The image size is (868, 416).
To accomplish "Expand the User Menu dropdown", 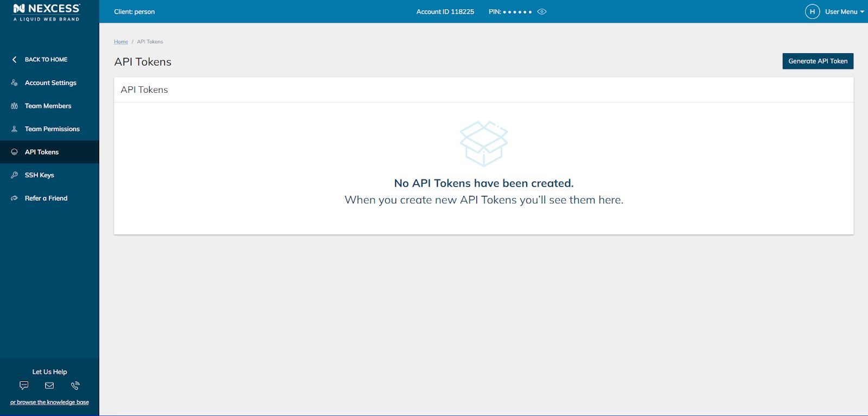I will (x=845, y=11).
